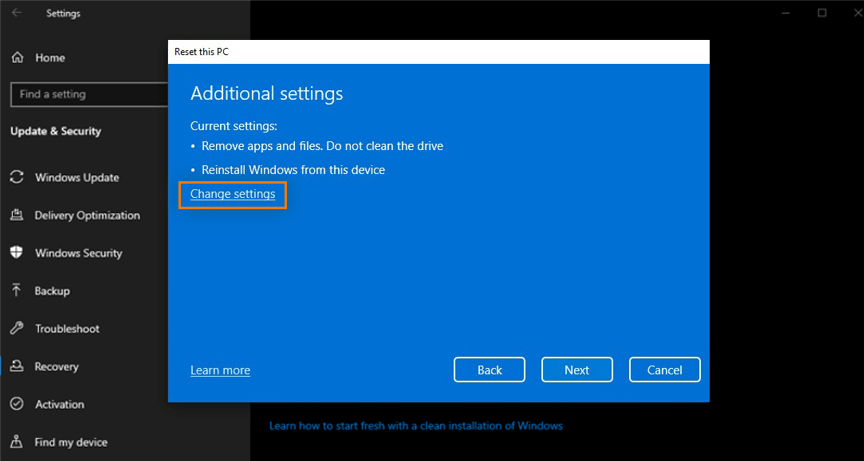Click the Learn more link in dialog
The image size is (864, 461).
pyautogui.click(x=220, y=370)
